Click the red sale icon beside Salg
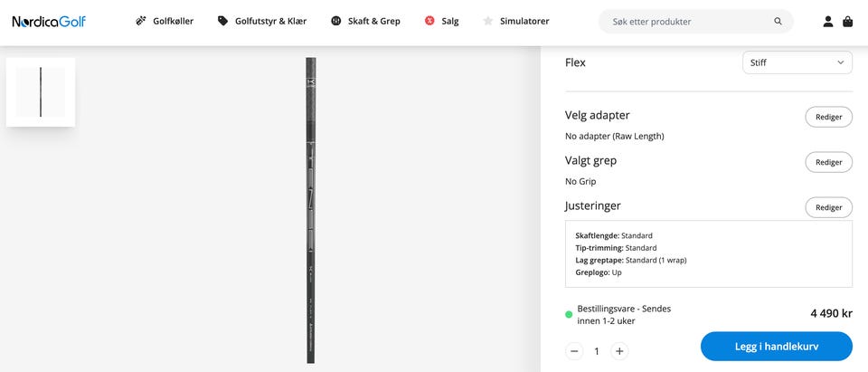The height and width of the screenshot is (372, 868). click(429, 21)
